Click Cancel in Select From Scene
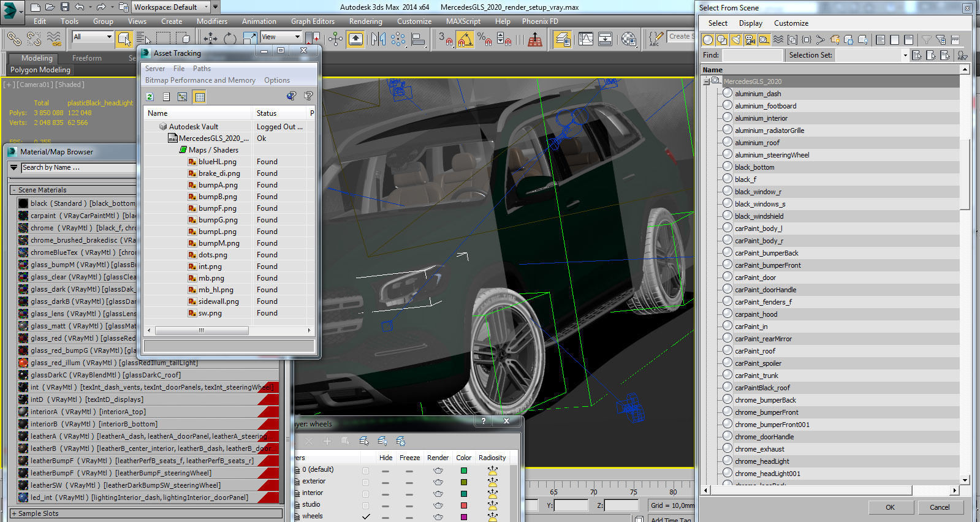 pos(940,507)
